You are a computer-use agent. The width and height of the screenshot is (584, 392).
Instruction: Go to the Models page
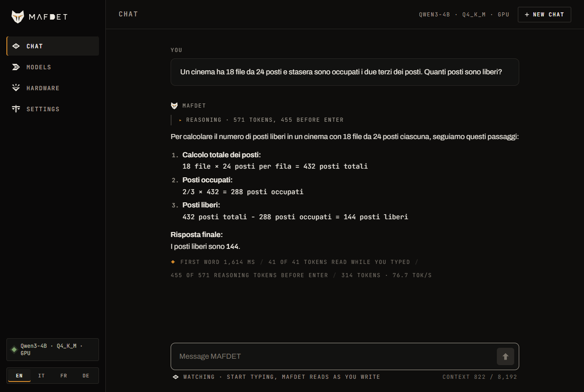(53, 67)
